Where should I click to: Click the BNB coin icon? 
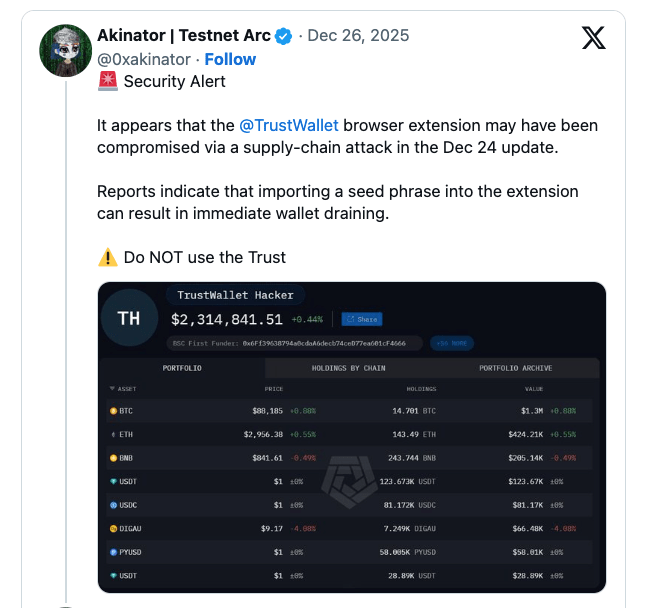(114, 458)
